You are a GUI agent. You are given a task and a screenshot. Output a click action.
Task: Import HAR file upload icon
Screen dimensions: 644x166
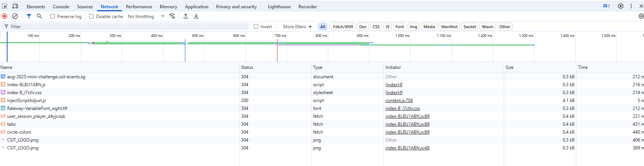click(x=186, y=16)
